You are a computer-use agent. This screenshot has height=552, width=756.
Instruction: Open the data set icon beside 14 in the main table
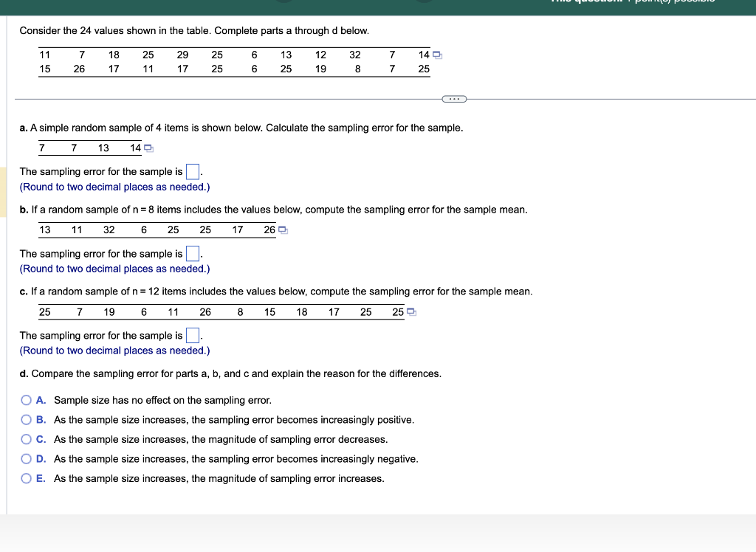439,55
